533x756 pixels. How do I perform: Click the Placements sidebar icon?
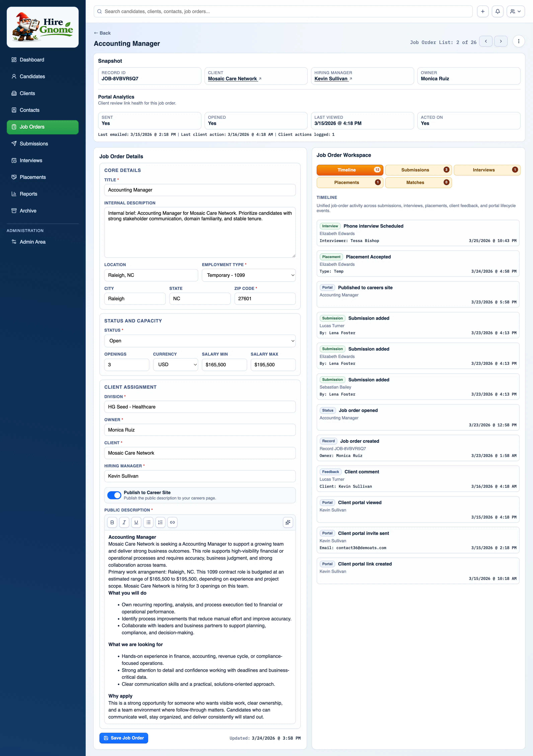(14, 177)
